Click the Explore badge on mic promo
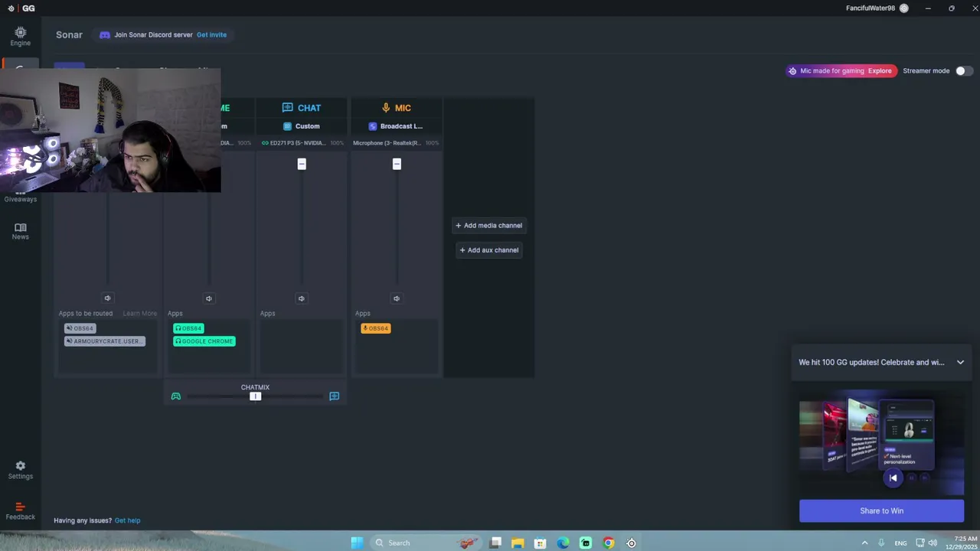The image size is (980, 551). point(880,70)
